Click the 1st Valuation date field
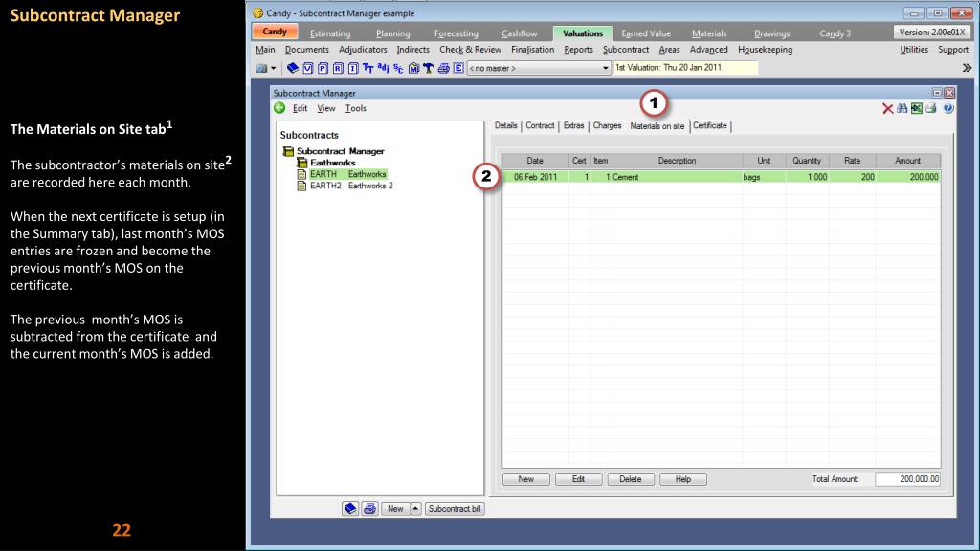Screen dimensions: 980x551 click(x=685, y=68)
